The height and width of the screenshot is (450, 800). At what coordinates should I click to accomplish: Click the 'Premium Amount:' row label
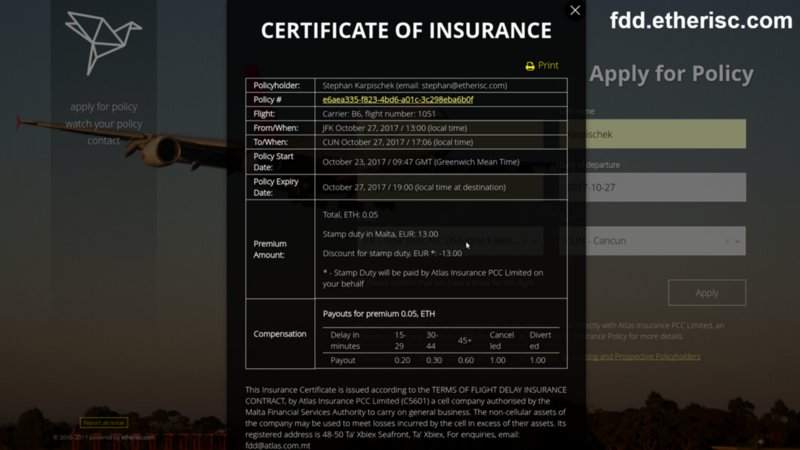270,249
